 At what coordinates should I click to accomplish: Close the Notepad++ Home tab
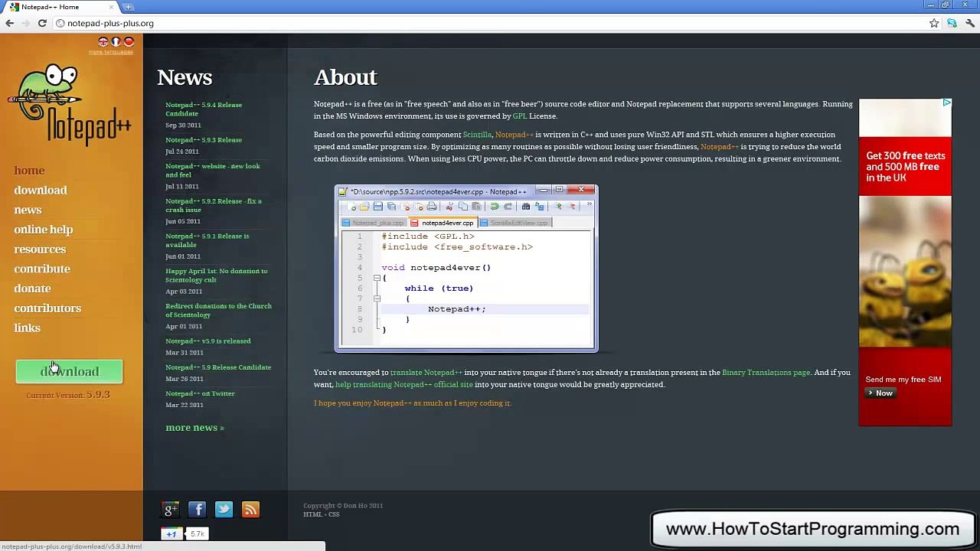112,7
